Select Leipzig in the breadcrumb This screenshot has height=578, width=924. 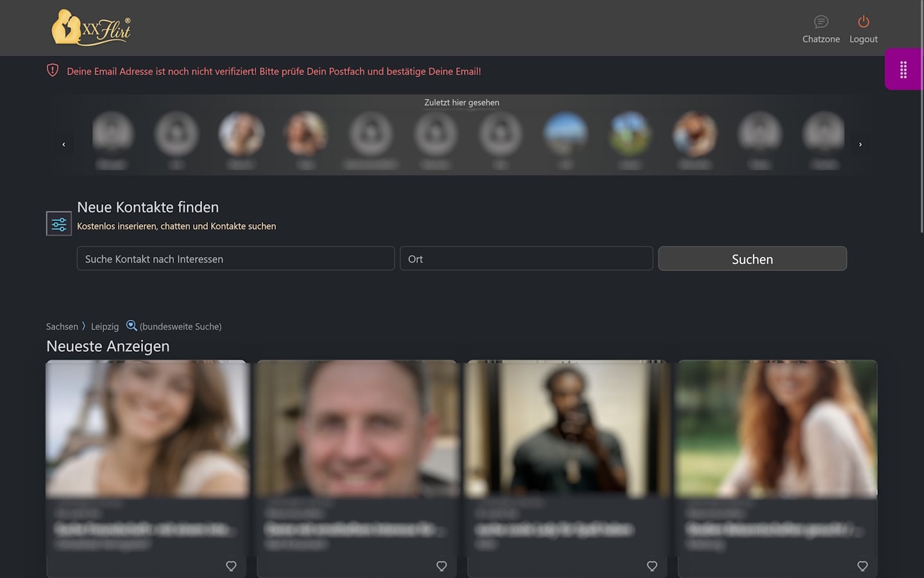(105, 327)
